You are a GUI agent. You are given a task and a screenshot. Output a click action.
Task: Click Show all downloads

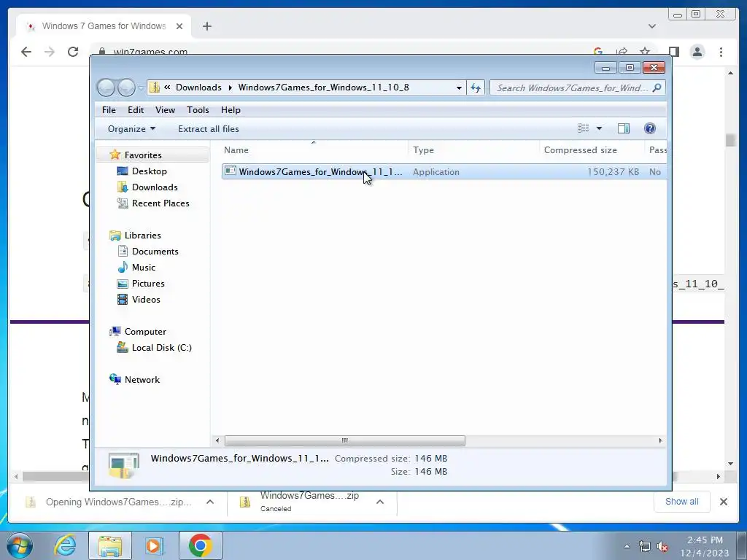point(682,502)
